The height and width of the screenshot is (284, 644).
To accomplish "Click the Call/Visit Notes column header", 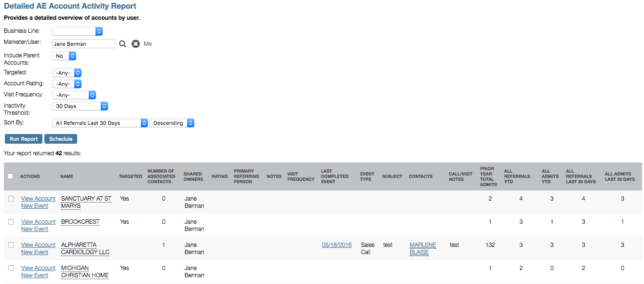I will click(461, 176).
